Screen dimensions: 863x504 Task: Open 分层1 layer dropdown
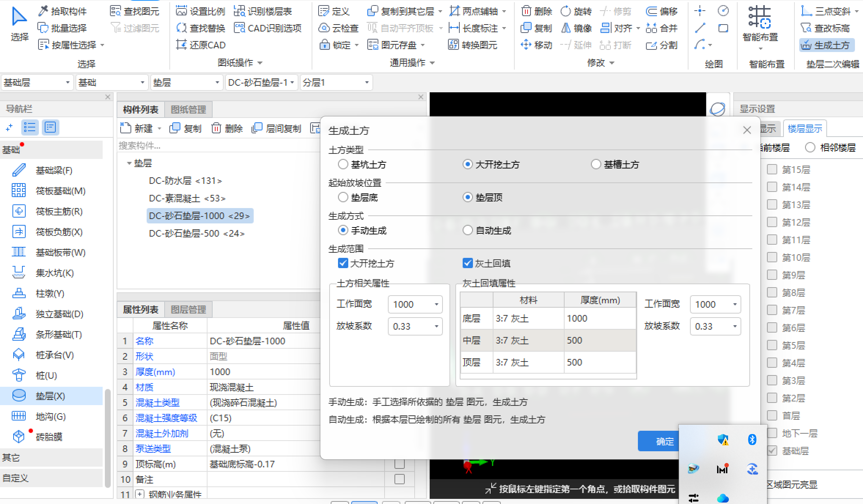click(x=336, y=82)
